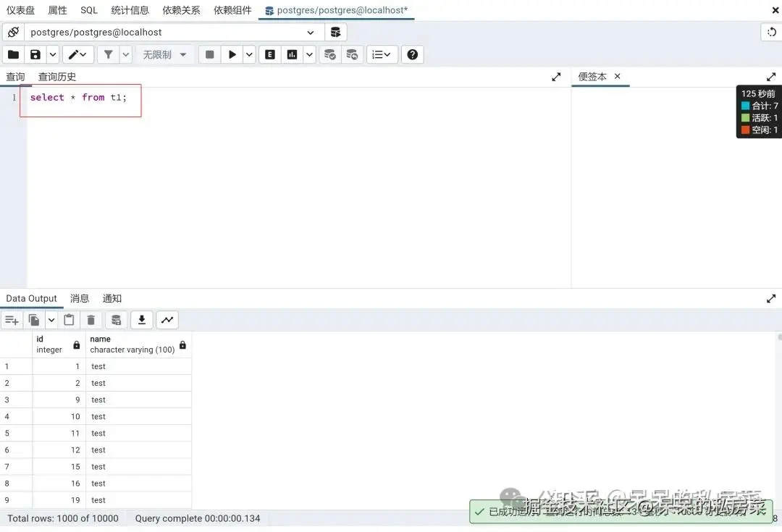Screen dimensions: 782x532
Task: Click the name cell beside id 15
Action: tap(138, 467)
